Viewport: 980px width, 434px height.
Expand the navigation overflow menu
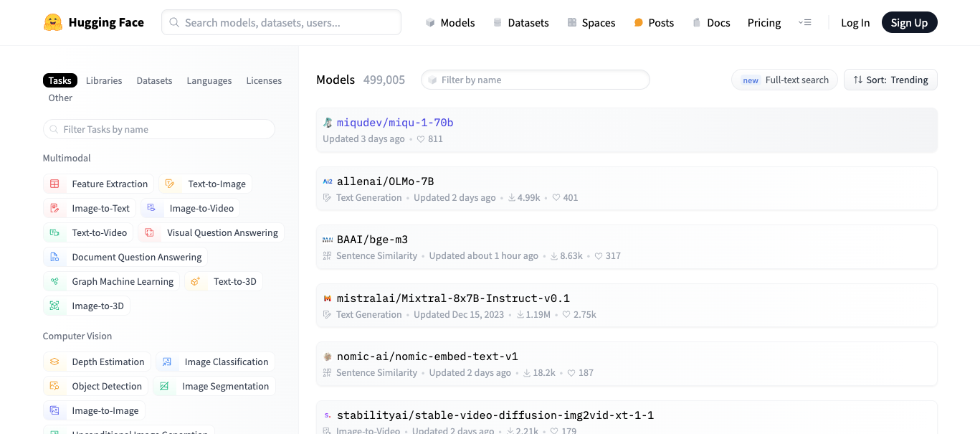coord(804,22)
